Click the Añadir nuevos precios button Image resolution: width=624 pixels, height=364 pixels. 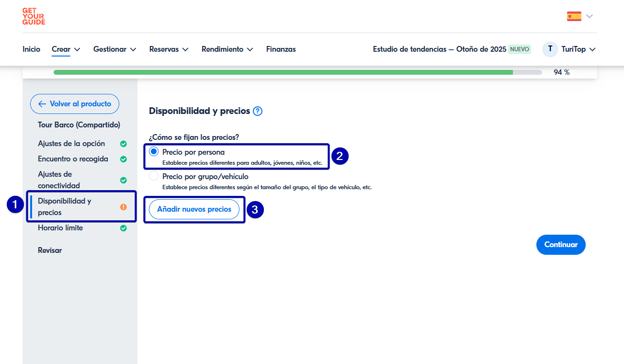[x=194, y=209]
